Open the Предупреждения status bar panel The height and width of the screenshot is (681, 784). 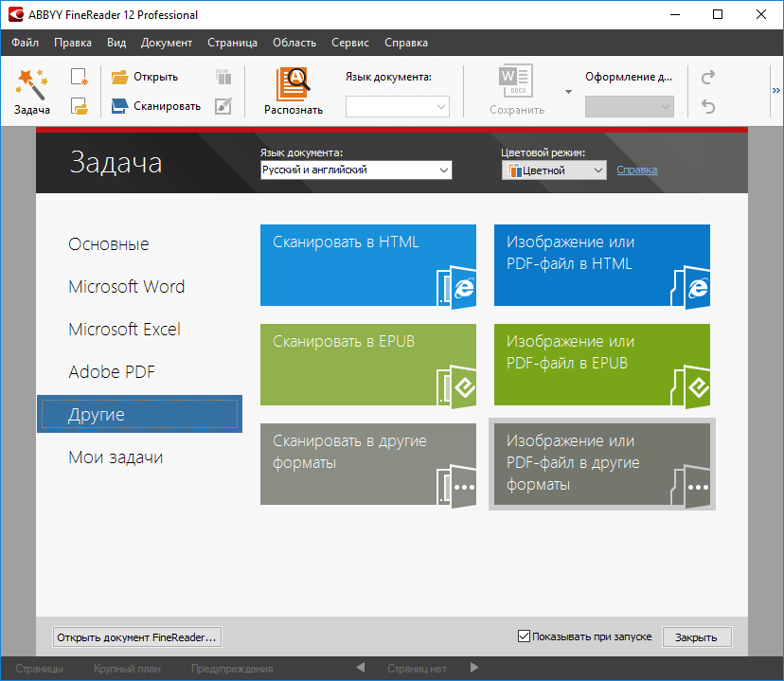(x=232, y=669)
